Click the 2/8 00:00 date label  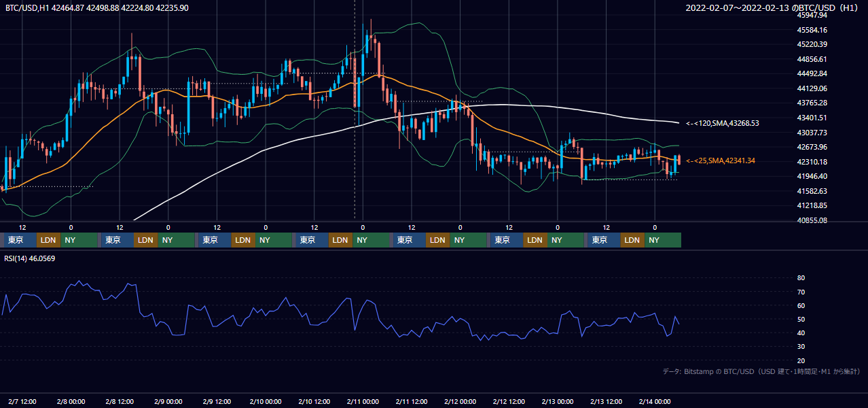click(71, 401)
